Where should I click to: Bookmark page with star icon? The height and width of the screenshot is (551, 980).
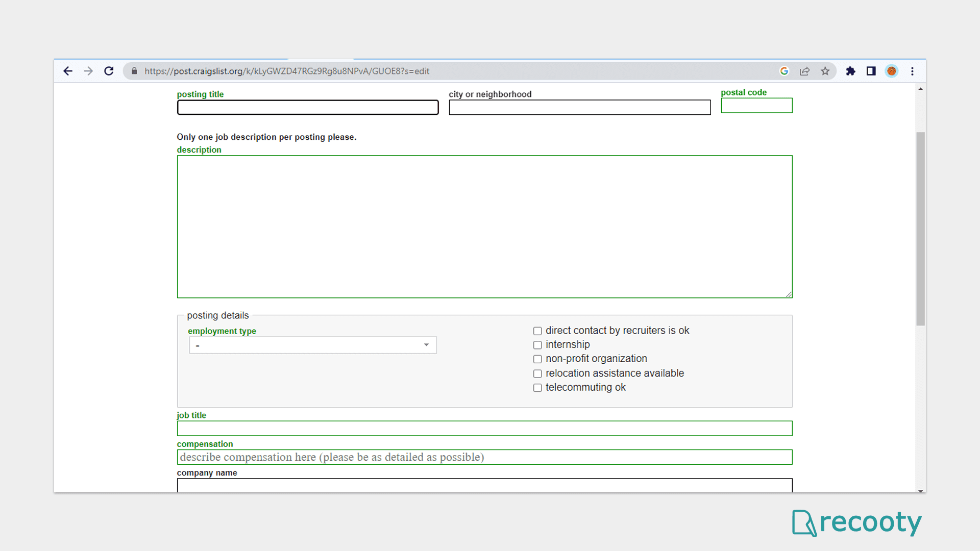click(825, 71)
